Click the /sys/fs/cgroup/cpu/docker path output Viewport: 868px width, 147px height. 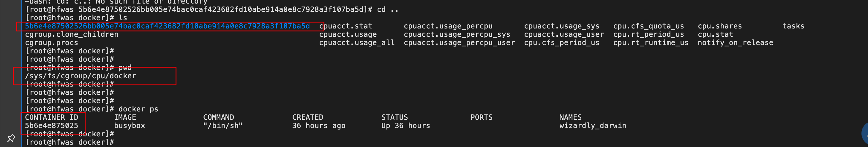(x=81, y=76)
